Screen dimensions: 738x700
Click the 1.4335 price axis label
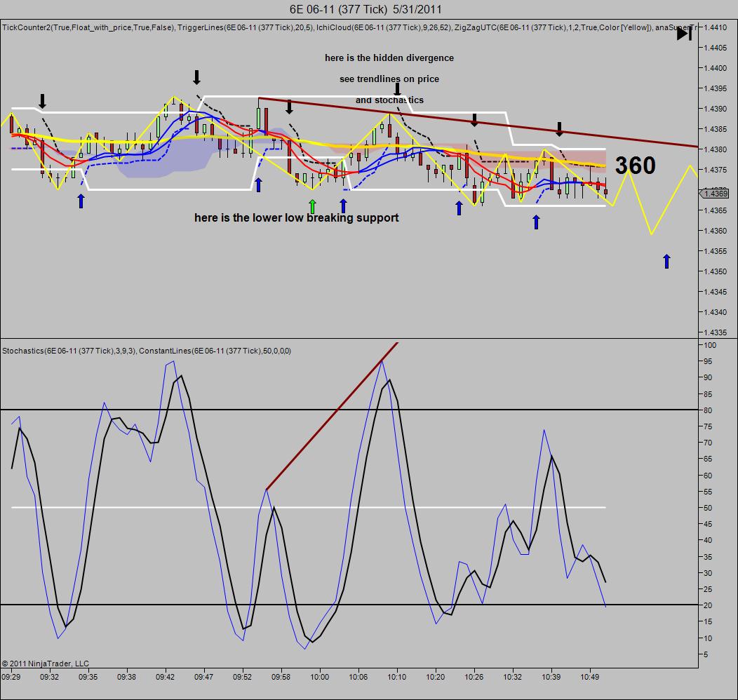716,332
